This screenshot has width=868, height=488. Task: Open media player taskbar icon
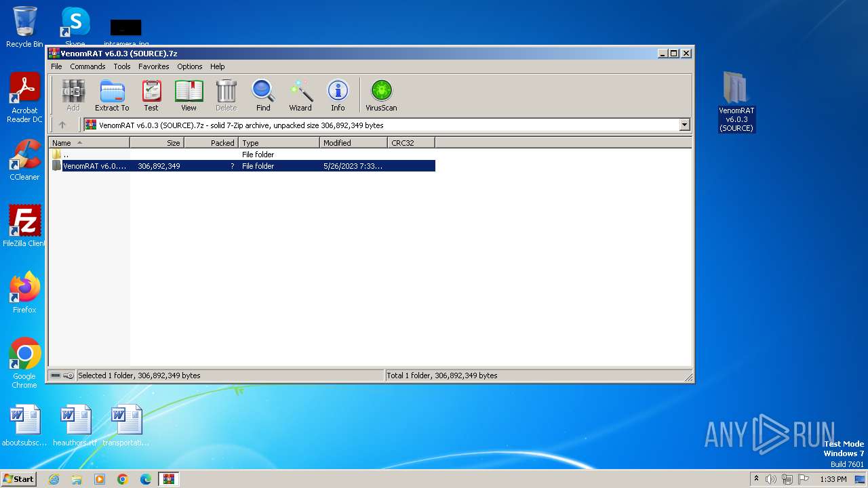[100, 479]
